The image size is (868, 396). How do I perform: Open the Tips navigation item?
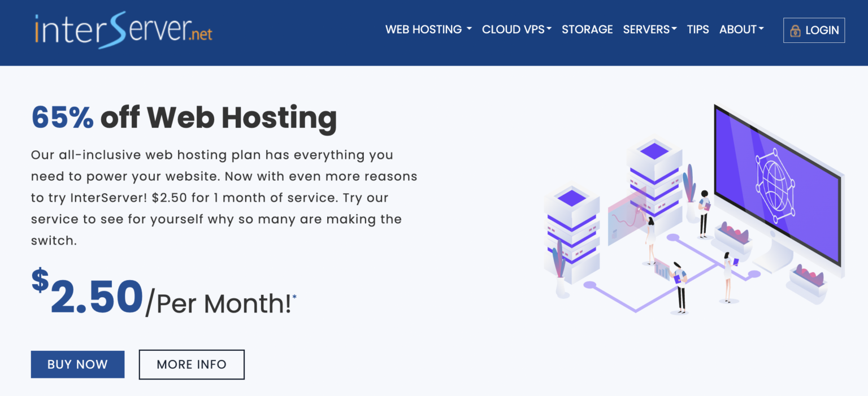point(698,29)
